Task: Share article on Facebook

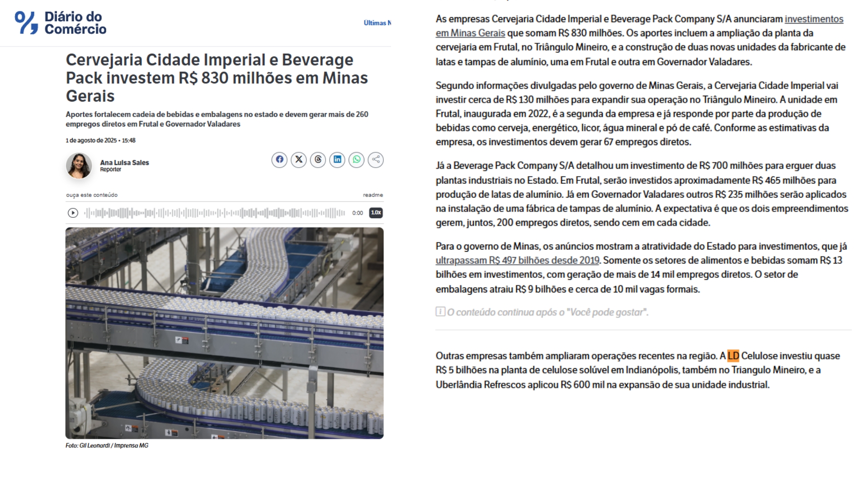Action: pos(279,160)
